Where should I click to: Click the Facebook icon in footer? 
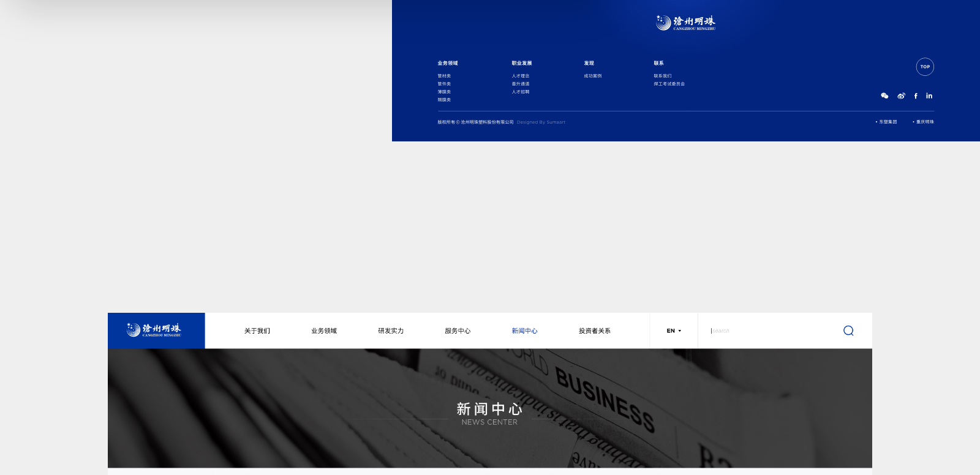(916, 96)
